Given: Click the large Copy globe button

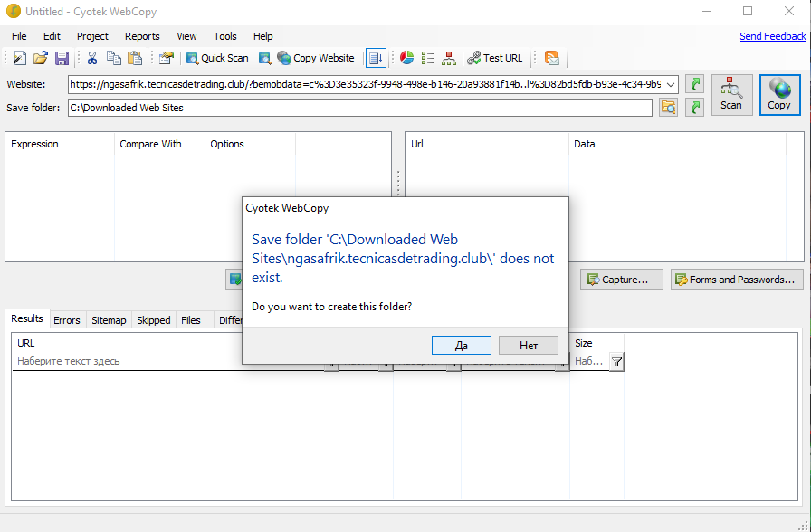Looking at the screenshot, I should coord(779,95).
